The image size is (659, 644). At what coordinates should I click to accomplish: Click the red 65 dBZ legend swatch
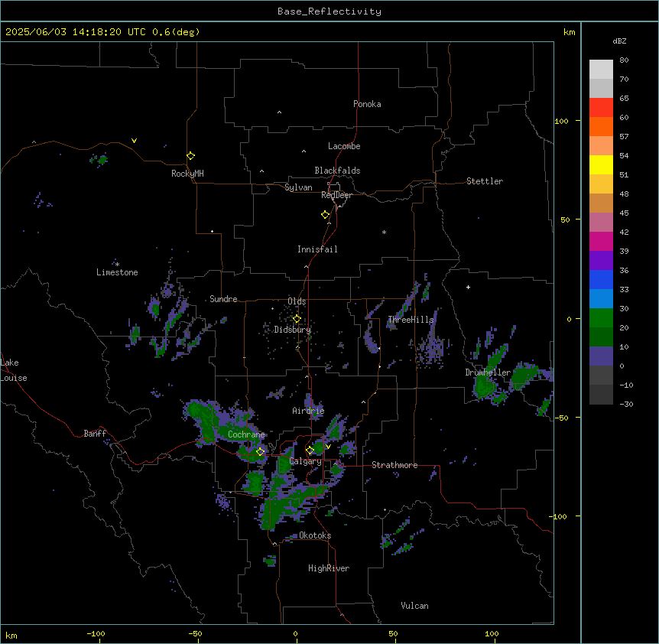pos(601,107)
